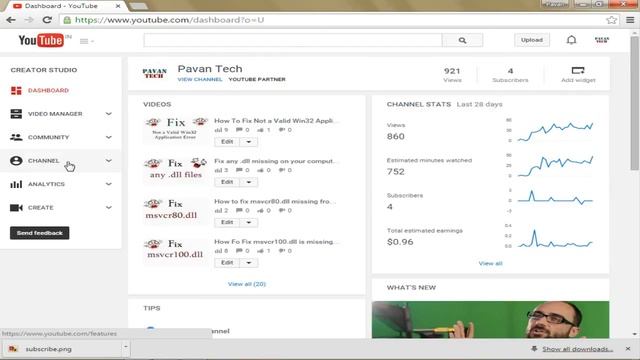Open the Edit dropdown arrow for the Win32 video
640x360 pixels.
pyautogui.click(x=249, y=142)
